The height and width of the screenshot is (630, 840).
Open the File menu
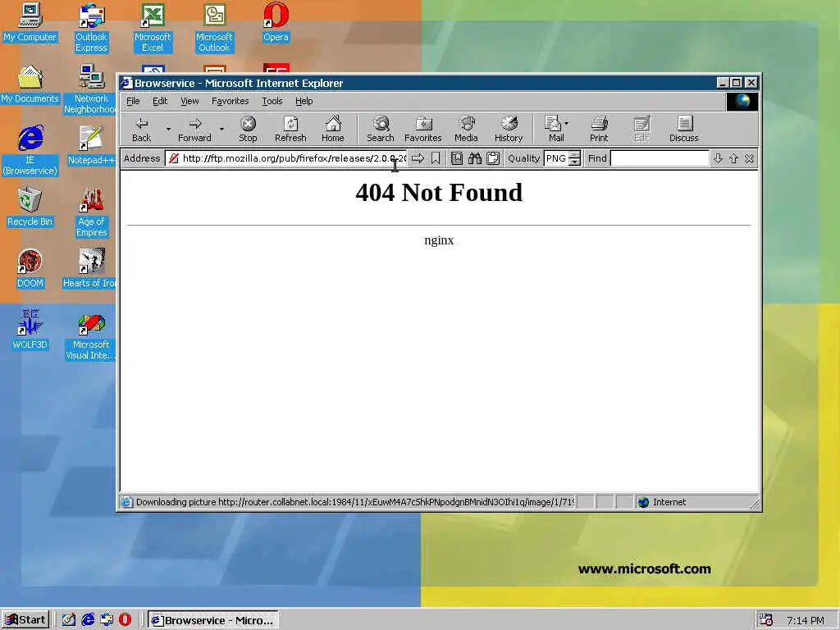click(133, 101)
